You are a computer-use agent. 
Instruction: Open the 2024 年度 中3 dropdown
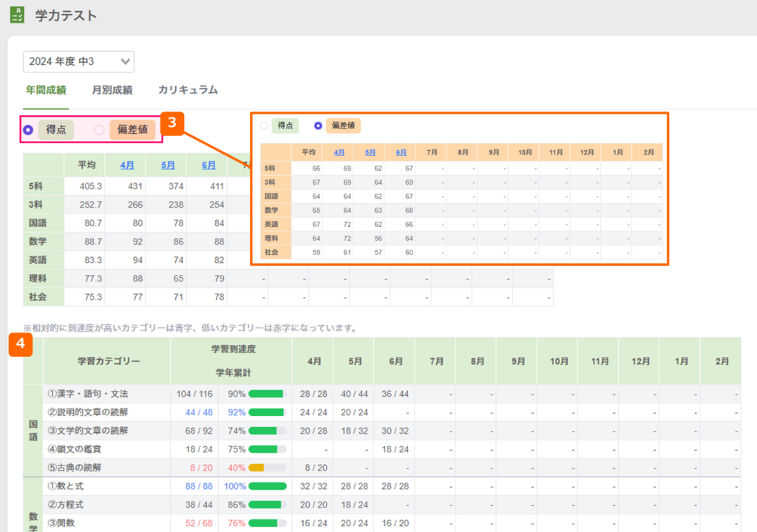(x=78, y=62)
